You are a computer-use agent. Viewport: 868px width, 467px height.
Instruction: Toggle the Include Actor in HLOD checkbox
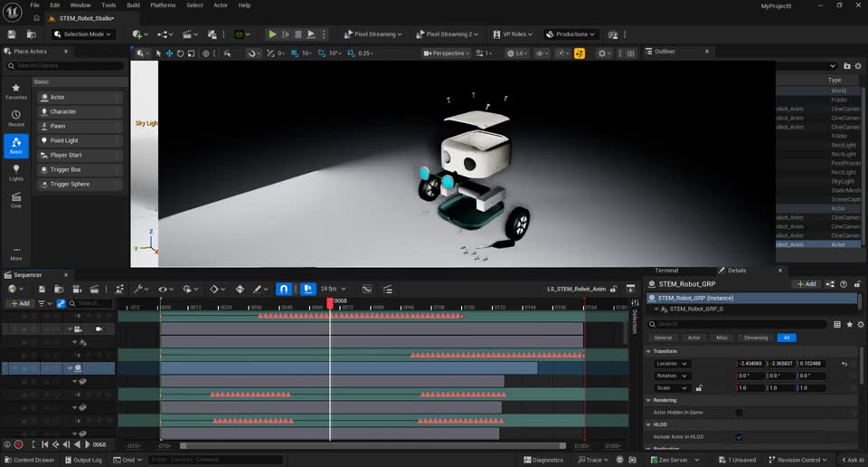pos(739,437)
